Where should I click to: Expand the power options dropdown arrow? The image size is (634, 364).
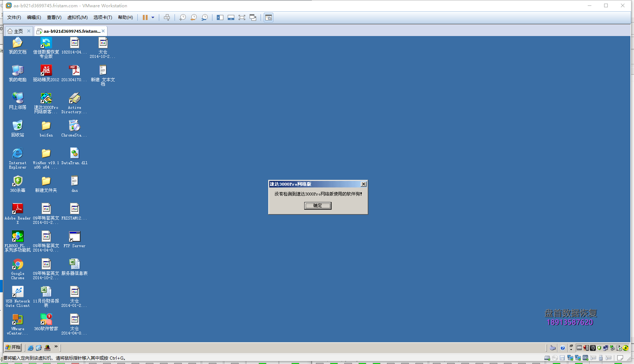point(153,17)
